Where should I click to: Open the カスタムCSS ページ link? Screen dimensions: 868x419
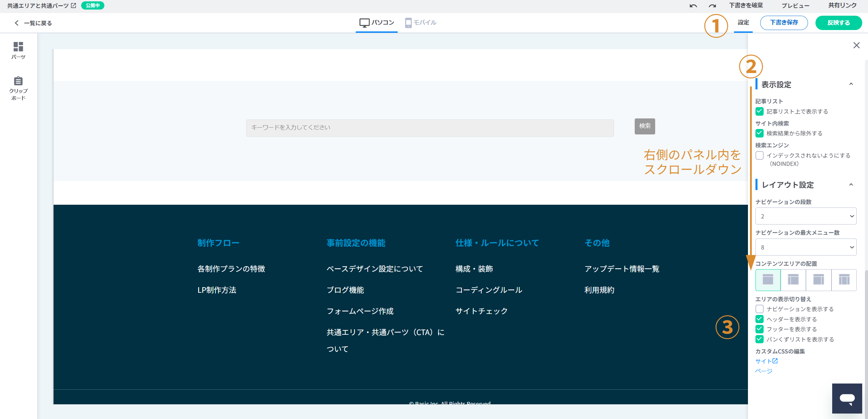click(x=764, y=371)
